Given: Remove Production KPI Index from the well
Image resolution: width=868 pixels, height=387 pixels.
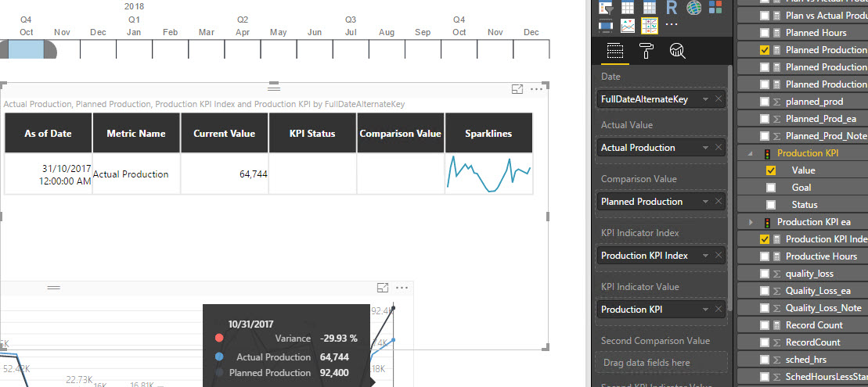Looking at the screenshot, I should pos(718,256).
